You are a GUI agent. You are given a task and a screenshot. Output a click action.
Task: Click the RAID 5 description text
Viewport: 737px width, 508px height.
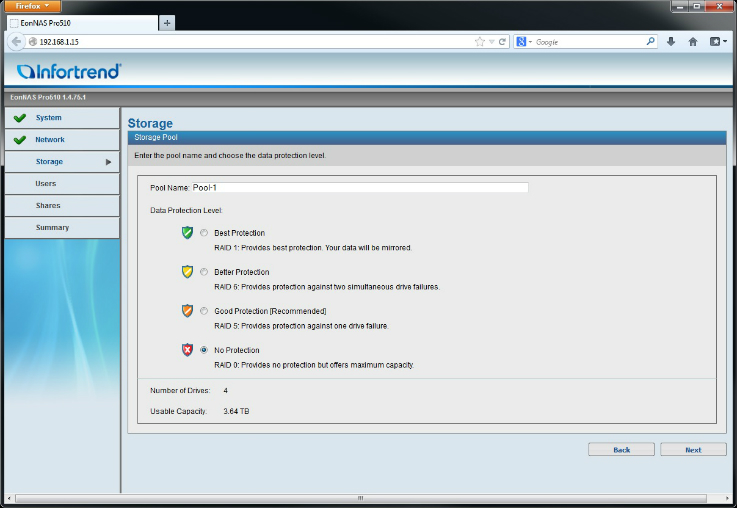point(301,326)
